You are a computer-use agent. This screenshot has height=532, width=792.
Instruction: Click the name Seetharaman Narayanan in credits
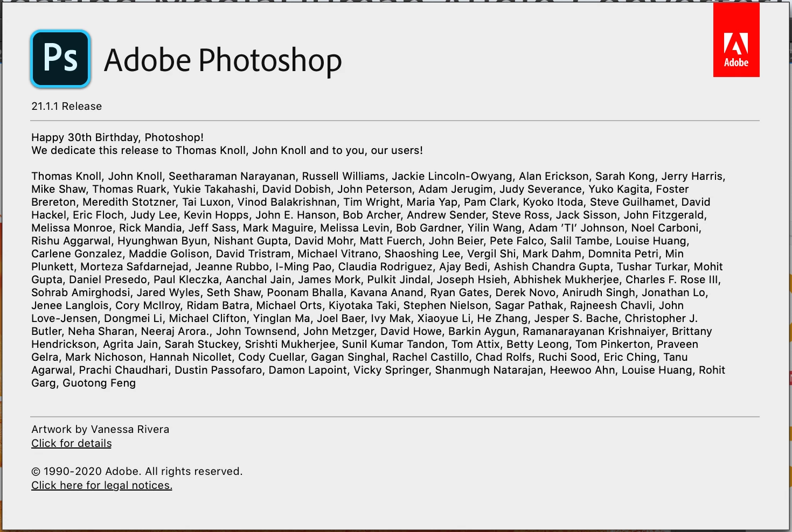pos(232,176)
